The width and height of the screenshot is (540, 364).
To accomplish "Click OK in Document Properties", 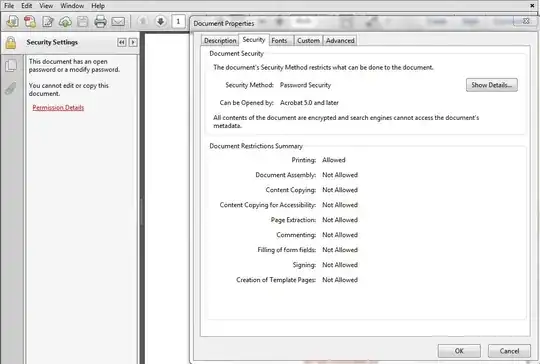I will point(459,351).
